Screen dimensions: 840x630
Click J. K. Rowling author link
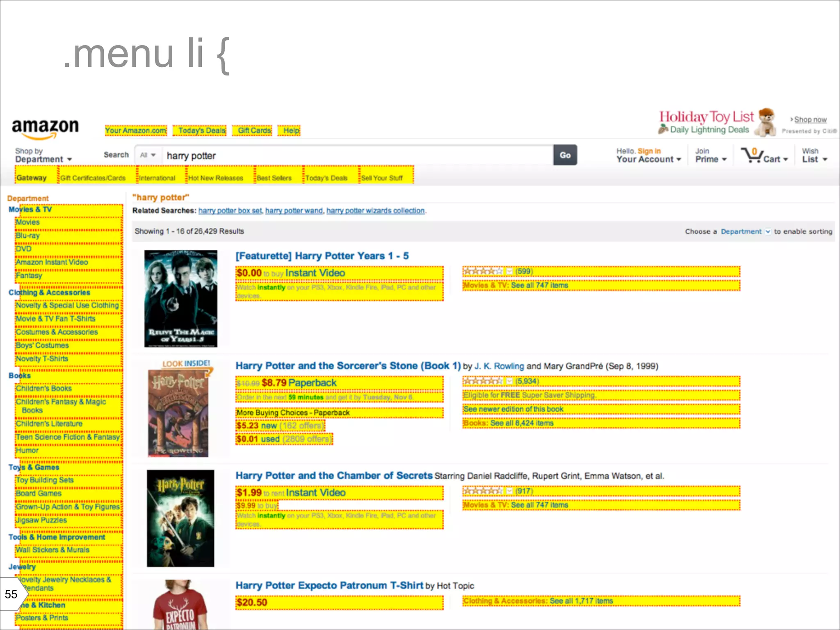coord(499,366)
